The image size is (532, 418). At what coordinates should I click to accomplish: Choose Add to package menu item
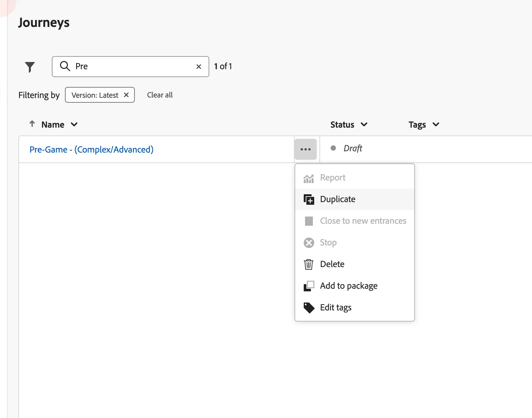coord(355,286)
